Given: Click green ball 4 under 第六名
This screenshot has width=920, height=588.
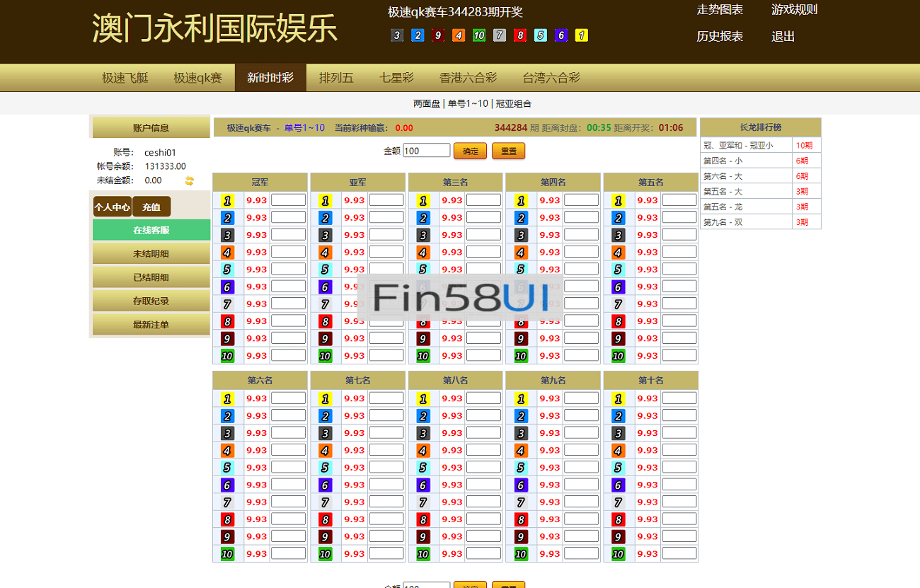Looking at the screenshot, I should 227,449.
